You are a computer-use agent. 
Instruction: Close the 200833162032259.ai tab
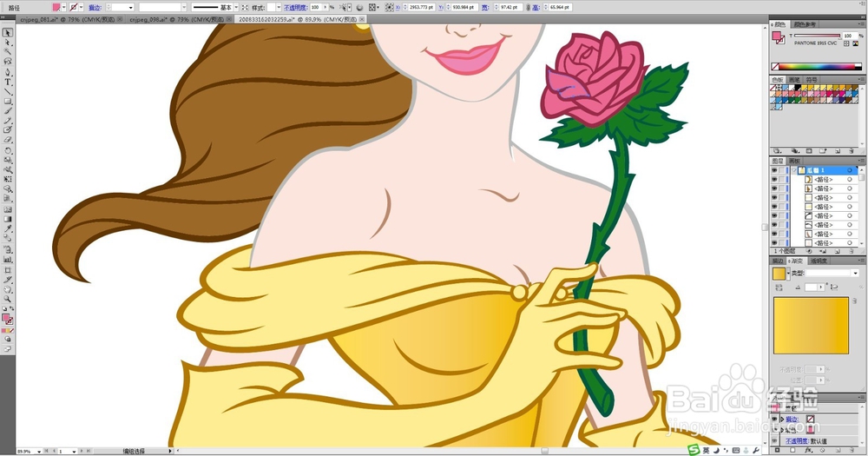[362, 19]
